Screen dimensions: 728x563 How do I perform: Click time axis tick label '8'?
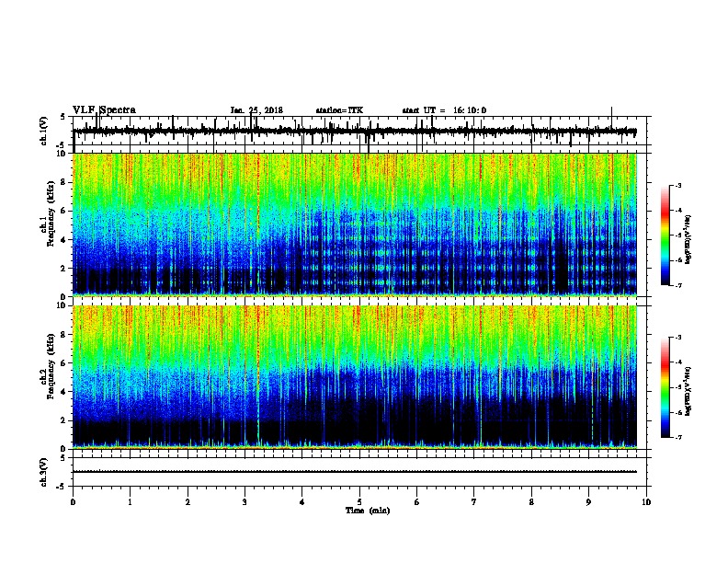tap(531, 502)
